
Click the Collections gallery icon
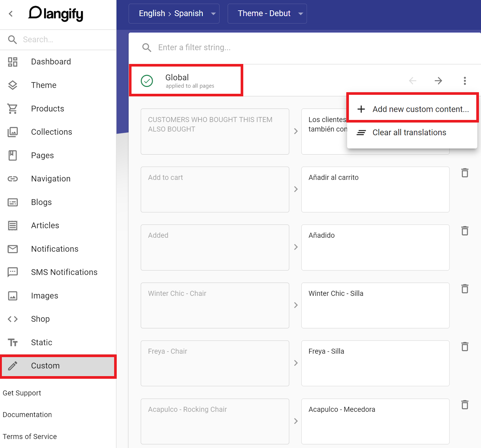coord(13,132)
